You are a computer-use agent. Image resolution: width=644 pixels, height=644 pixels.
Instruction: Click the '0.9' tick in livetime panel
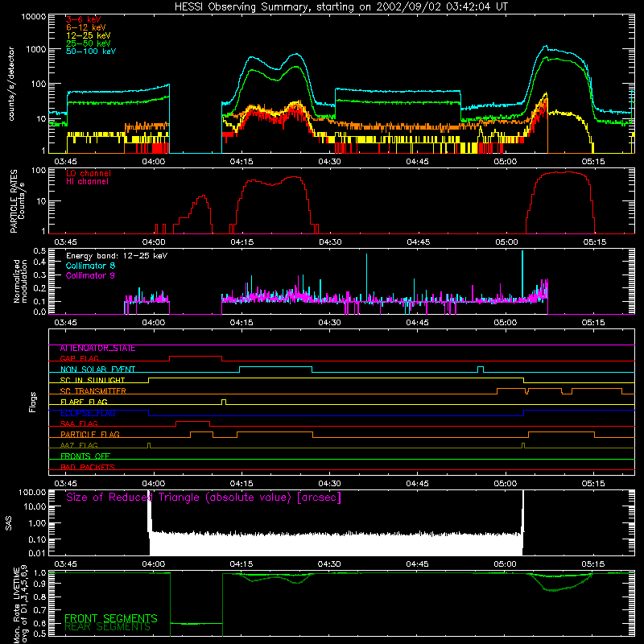click(39, 583)
